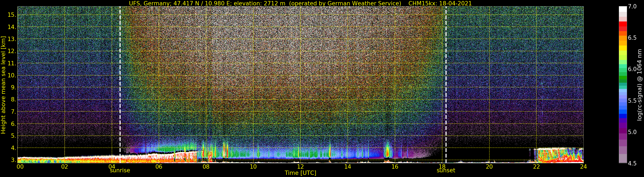Click the "5.5" colorbar tick value

(x=632, y=101)
